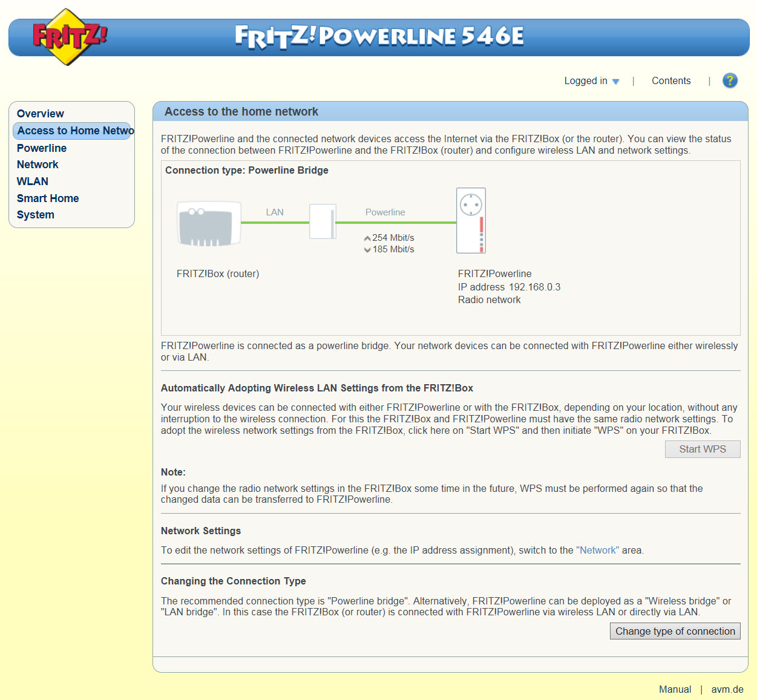Click the 185 Mbit/s value
The image size is (757, 700).
(x=393, y=249)
